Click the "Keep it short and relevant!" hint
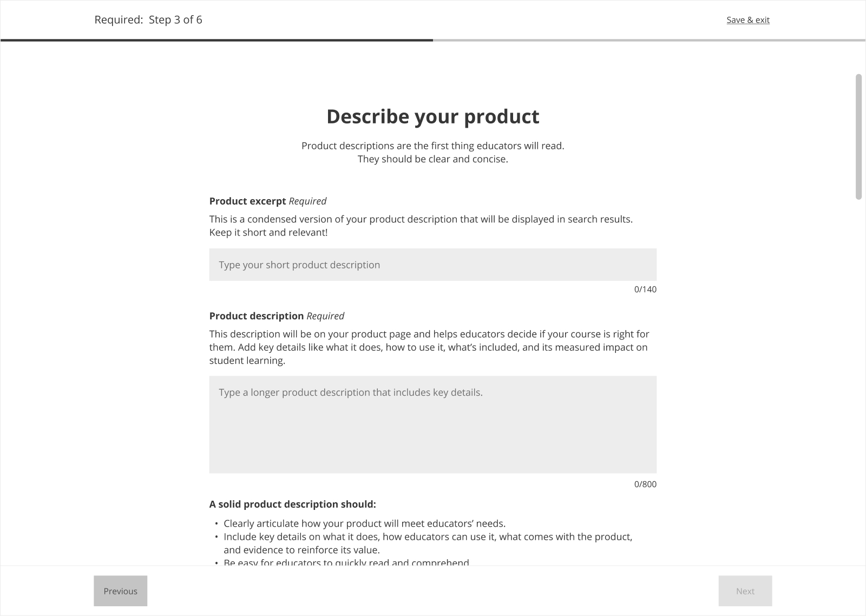 coord(268,233)
